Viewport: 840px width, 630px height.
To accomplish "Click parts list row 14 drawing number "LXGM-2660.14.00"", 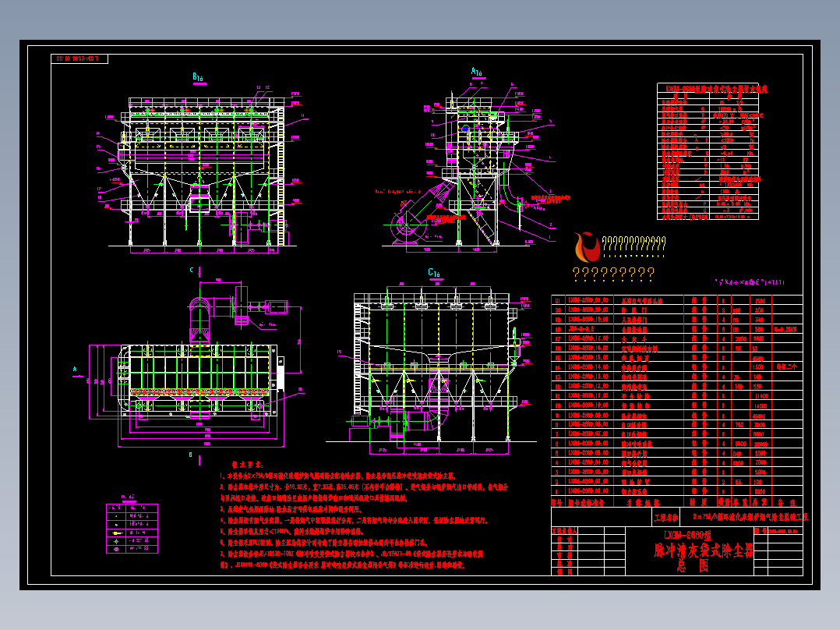I will (588, 367).
